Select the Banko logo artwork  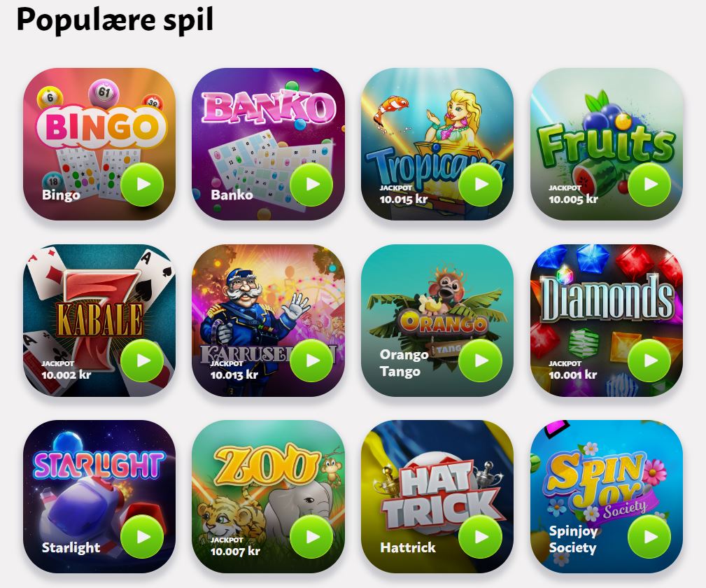point(269,108)
